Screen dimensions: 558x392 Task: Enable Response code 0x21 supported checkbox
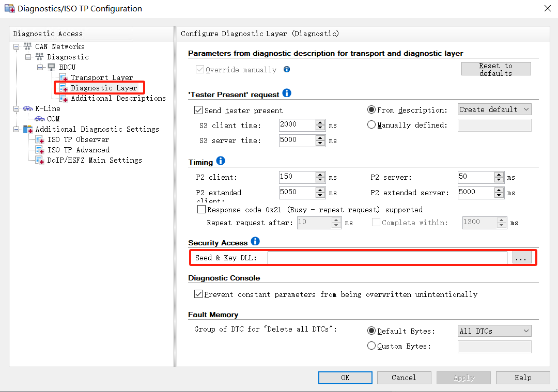pos(202,210)
